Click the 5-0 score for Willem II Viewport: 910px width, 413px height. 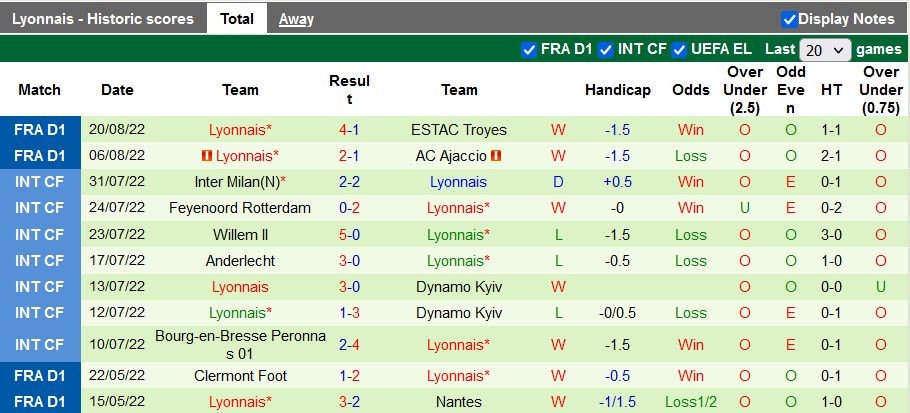(x=349, y=234)
